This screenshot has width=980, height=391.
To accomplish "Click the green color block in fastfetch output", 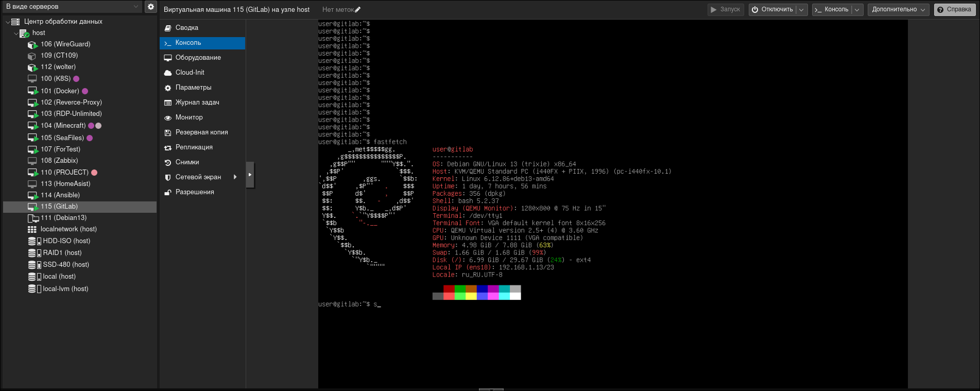I will click(x=460, y=289).
